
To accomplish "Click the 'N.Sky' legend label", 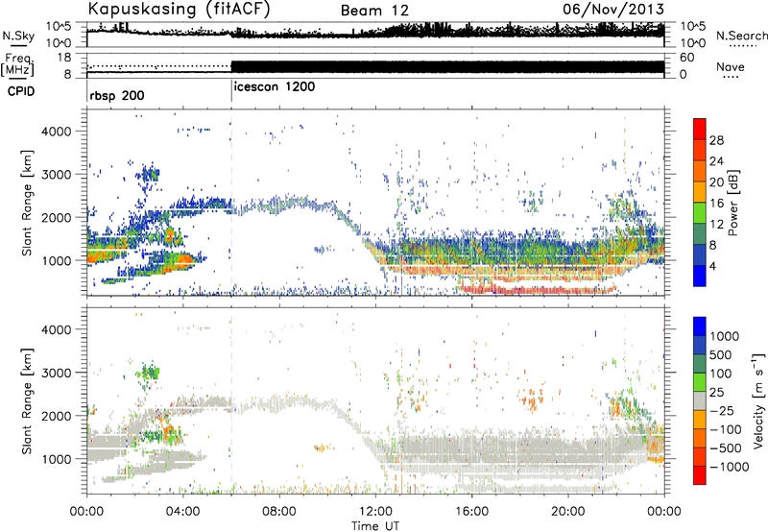I will (x=18, y=36).
